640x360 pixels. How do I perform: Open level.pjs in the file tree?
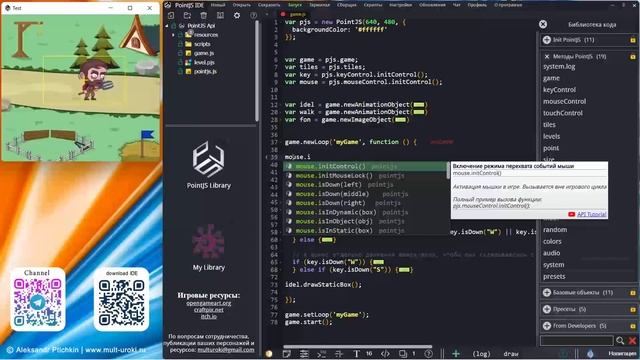click(x=204, y=62)
